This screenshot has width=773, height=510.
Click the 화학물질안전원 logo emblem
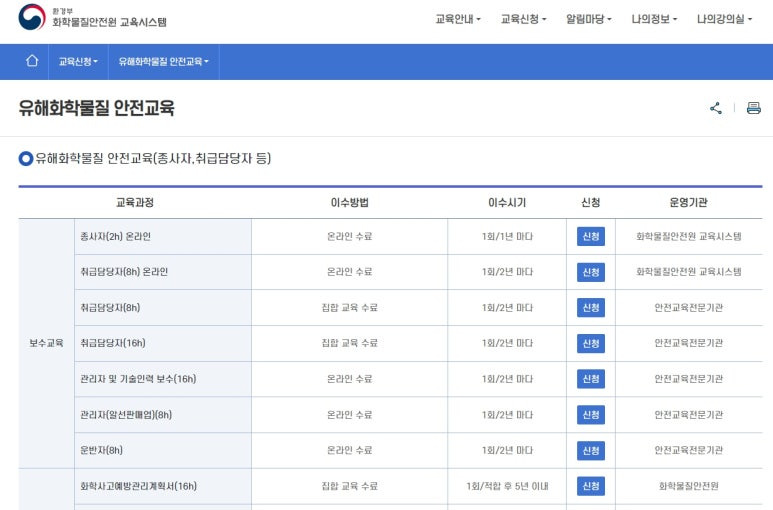(x=32, y=17)
